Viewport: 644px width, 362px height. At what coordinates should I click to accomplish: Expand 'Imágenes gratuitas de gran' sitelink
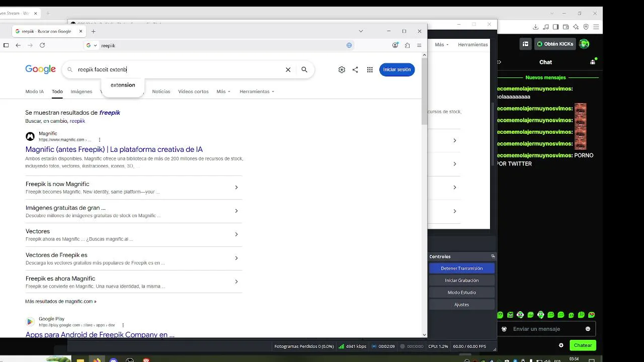click(236, 211)
